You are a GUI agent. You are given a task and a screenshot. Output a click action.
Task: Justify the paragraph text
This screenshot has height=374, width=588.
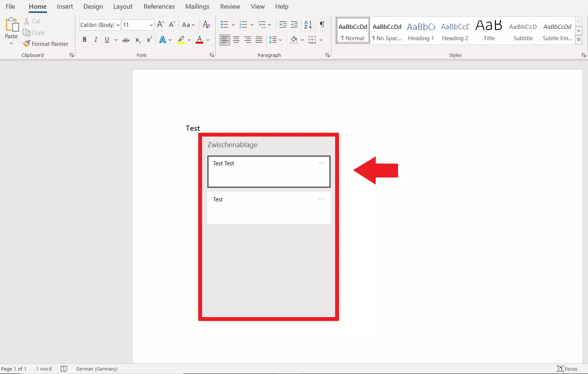259,39
